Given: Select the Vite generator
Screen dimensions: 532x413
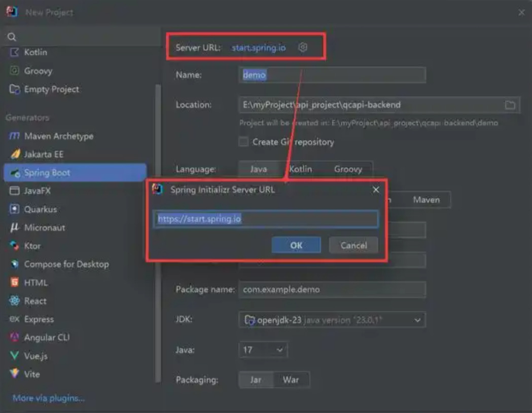Looking at the screenshot, I should pyautogui.click(x=76, y=373).
